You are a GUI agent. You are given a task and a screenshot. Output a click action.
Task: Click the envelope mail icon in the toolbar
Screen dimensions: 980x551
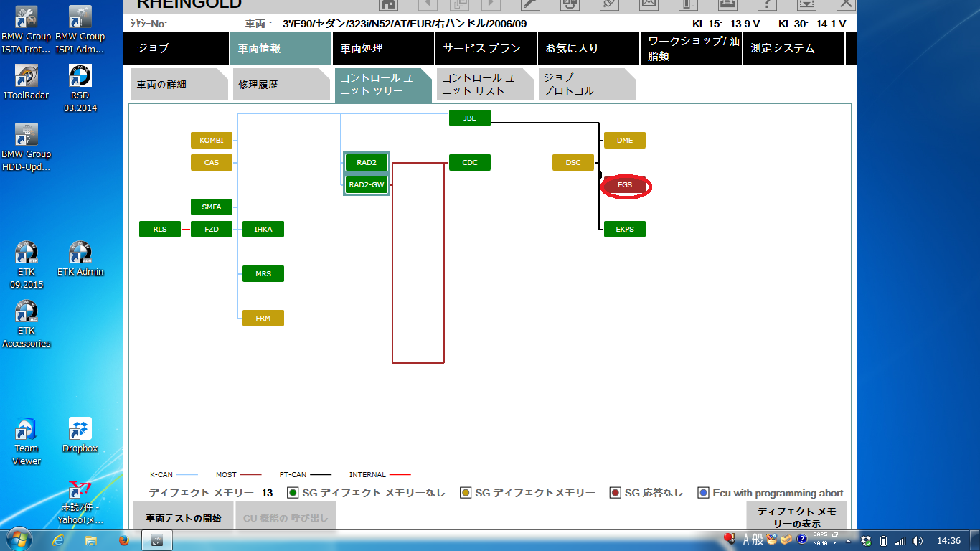pos(649,4)
